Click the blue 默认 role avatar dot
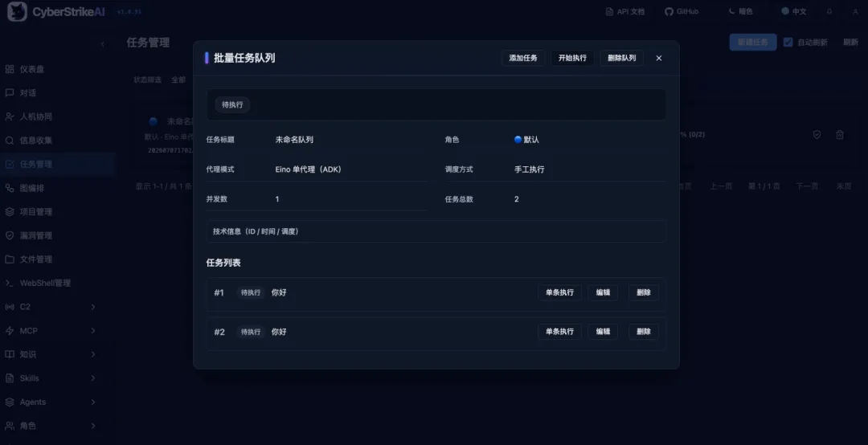The width and height of the screenshot is (868, 445). tap(518, 140)
